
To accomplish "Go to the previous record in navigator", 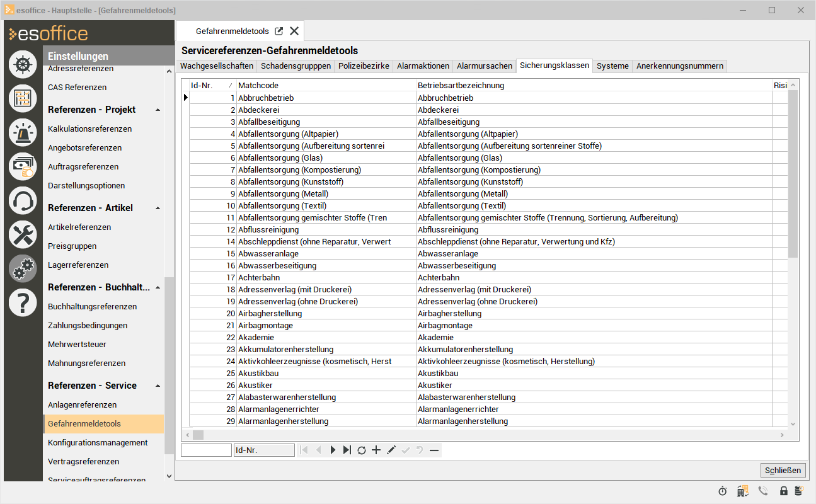I will pos(319,450).
